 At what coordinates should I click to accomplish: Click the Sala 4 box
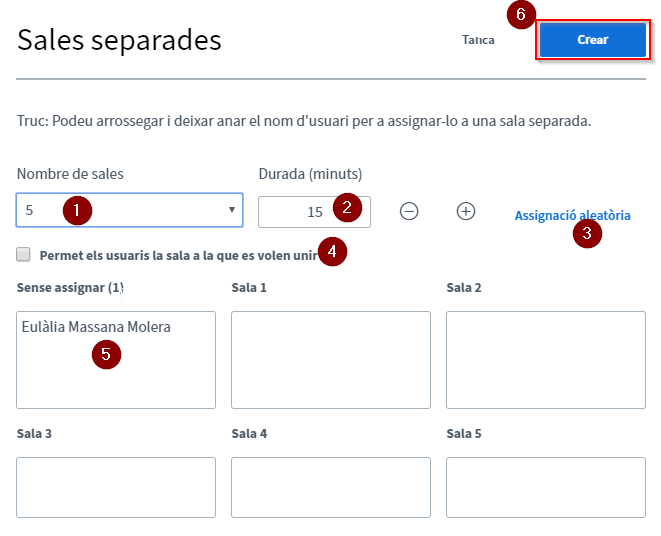point(330,487)
